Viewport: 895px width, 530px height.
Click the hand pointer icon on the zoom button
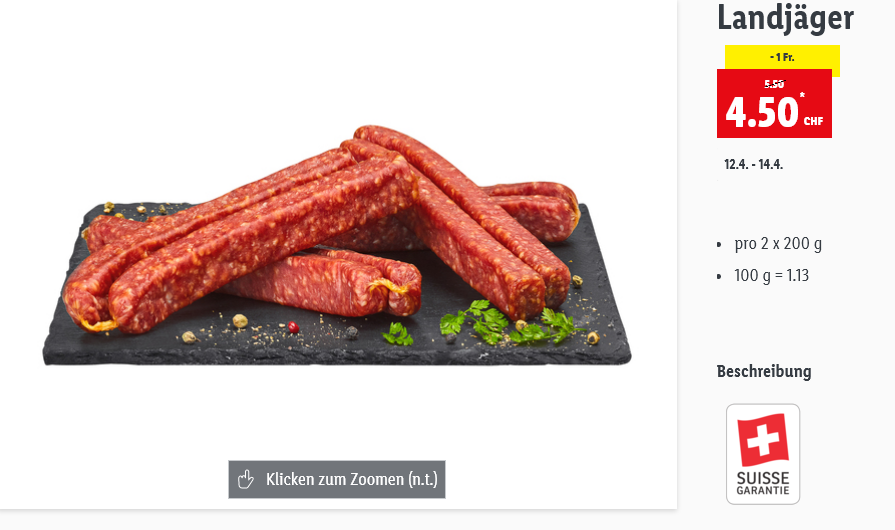click(x=246, y=479)
